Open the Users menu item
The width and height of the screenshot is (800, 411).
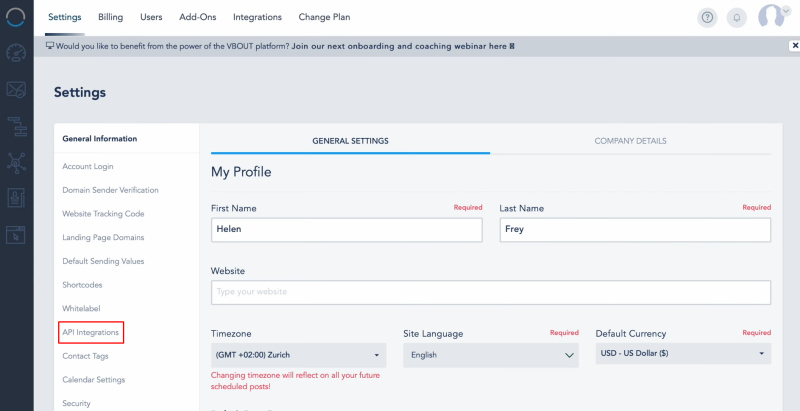(151, 17)
